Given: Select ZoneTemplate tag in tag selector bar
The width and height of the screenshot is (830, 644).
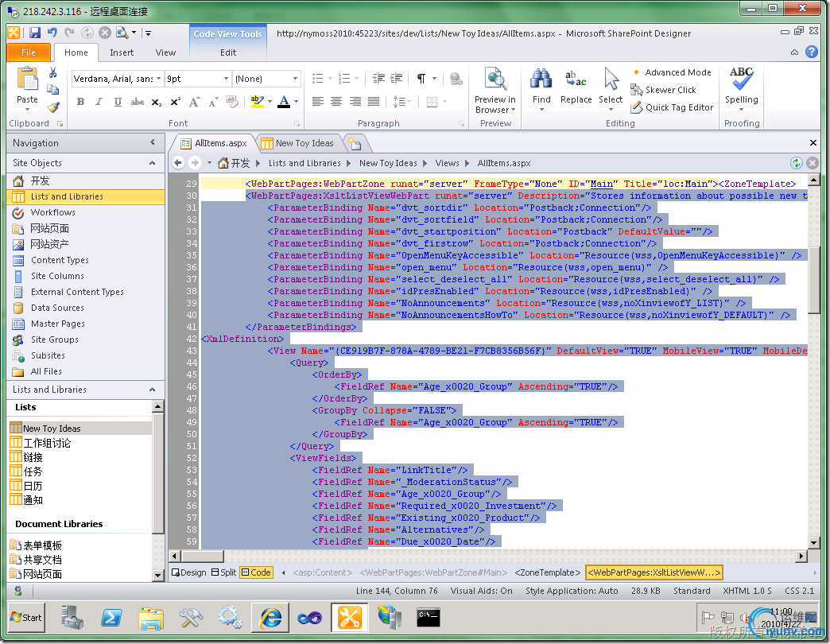Looking at the screenshot, I should (547, 572).
